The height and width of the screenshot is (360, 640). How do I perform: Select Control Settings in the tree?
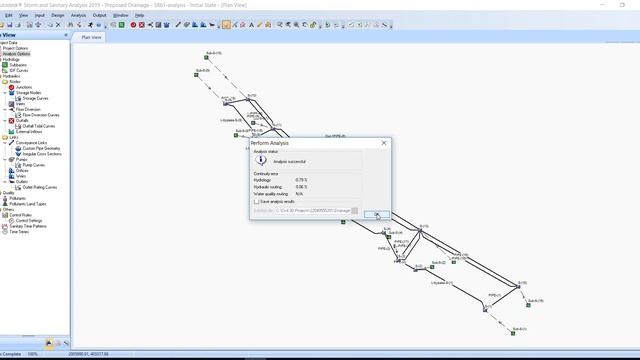pos(29,221)
